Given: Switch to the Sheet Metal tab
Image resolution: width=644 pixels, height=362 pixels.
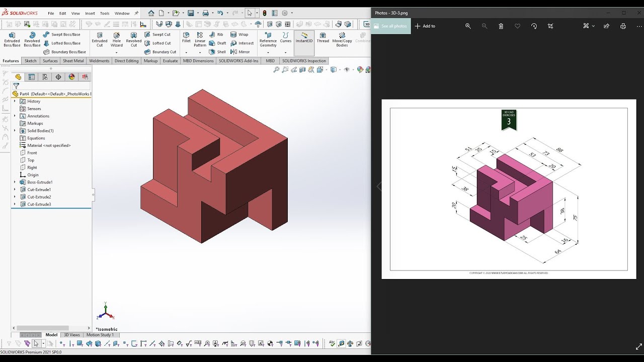Looking at the screenshot, I should pyautogui.click(x=73, y=61).
